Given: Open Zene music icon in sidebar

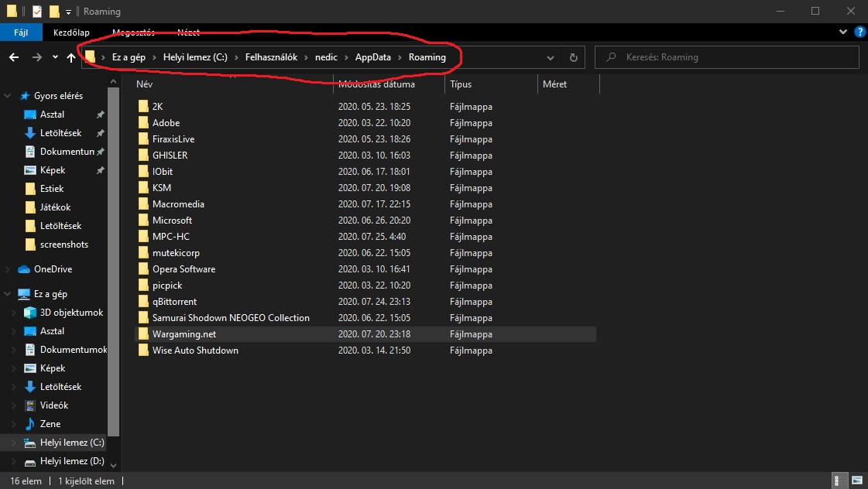Looking at the screenshot, I should [x=30, y=424].
